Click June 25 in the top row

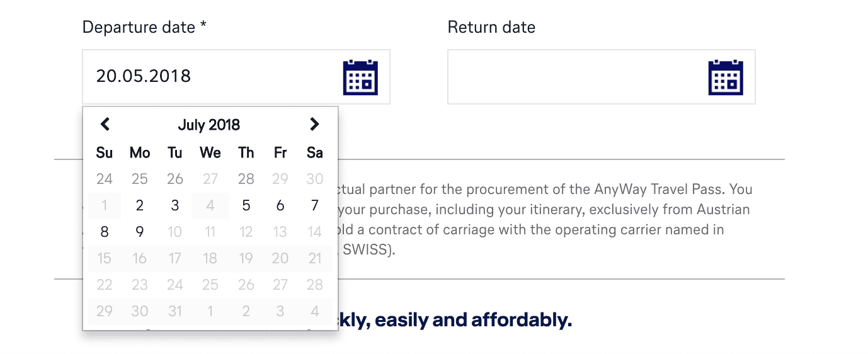click(140, 179)
